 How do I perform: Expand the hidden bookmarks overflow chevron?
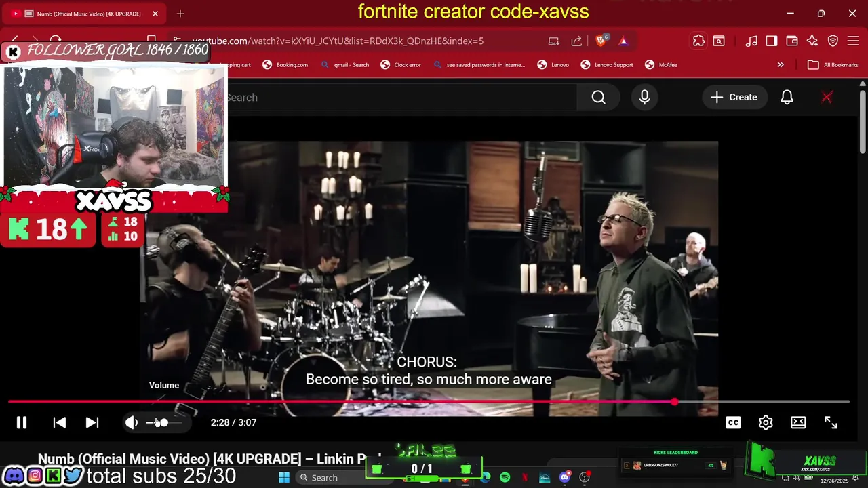click(x=781, y=65)
